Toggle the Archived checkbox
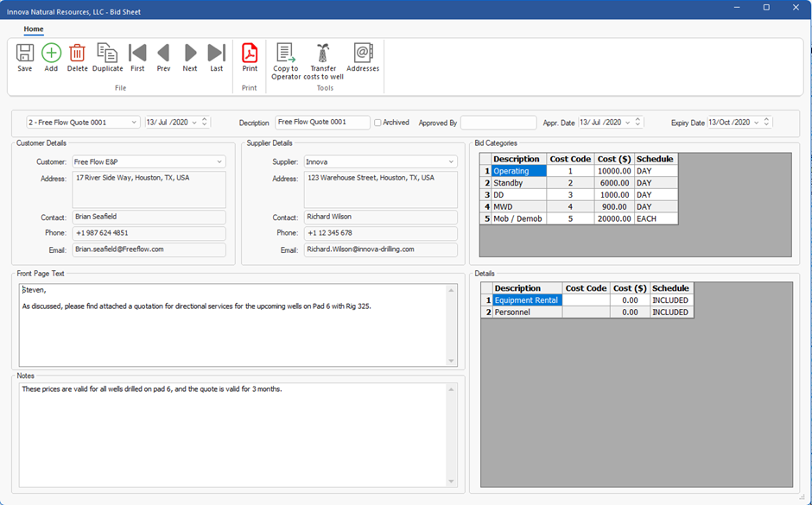 tap(377, 123)
